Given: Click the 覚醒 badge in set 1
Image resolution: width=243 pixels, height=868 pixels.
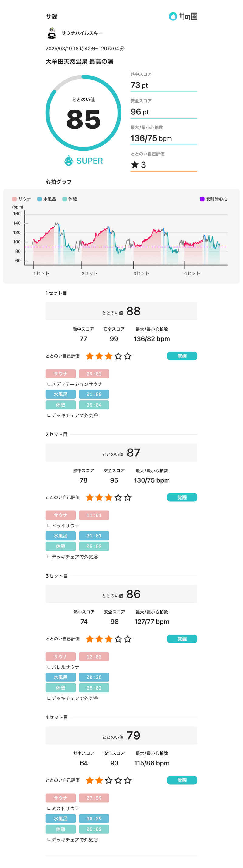Looking at the screenshot, I should 182,356.
